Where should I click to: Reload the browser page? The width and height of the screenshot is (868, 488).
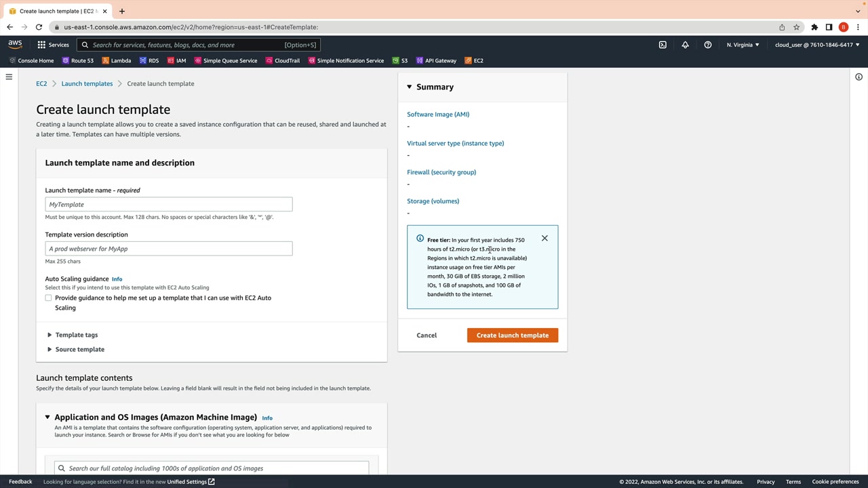click(x=39, y=27)
